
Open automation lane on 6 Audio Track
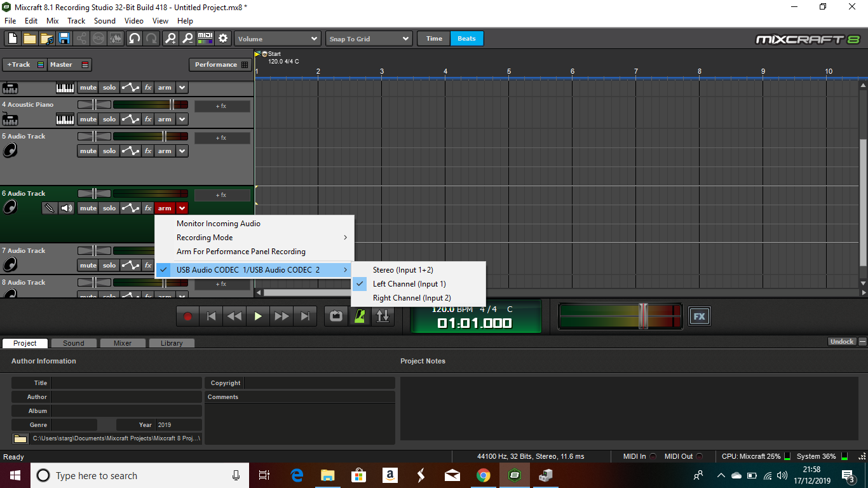(130, 208)
